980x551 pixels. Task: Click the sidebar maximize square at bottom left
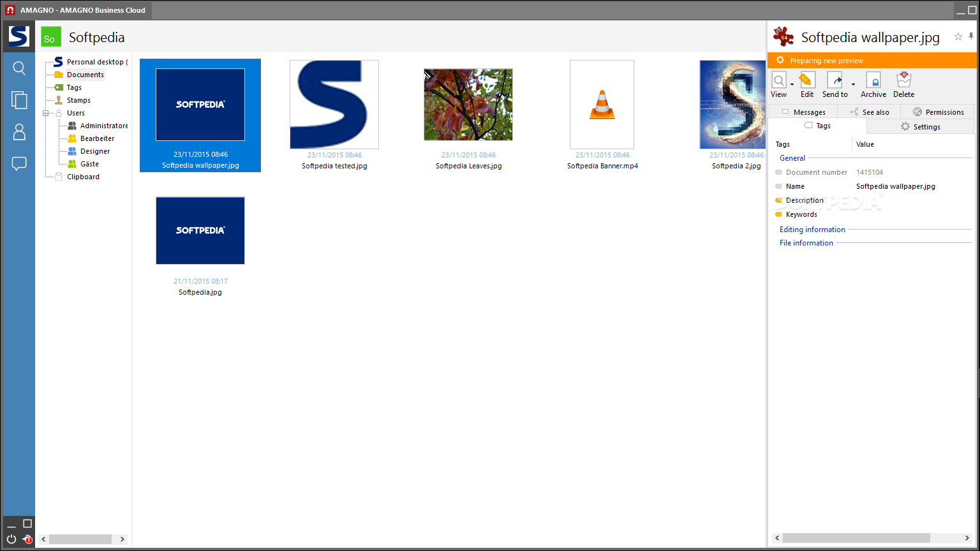pyautogui.click(x=27, y=524)
